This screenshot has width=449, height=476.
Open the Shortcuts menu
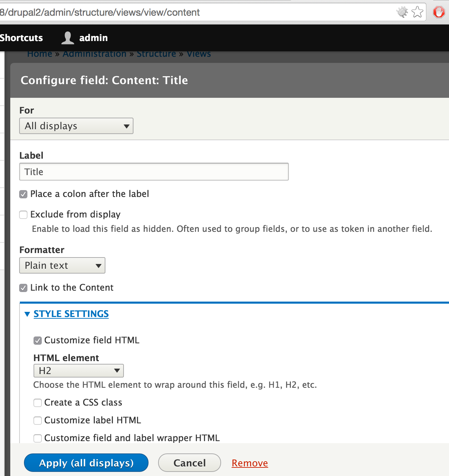point(21,38)
